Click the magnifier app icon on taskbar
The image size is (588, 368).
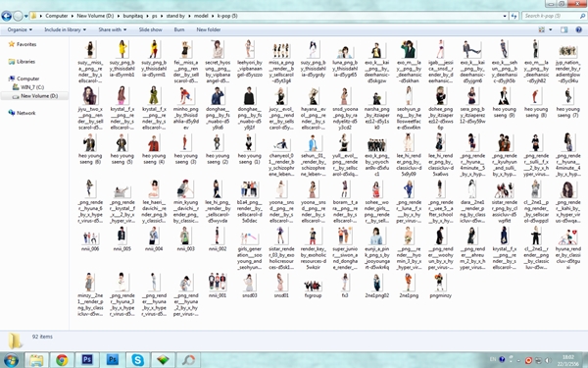tap(188, 360)
